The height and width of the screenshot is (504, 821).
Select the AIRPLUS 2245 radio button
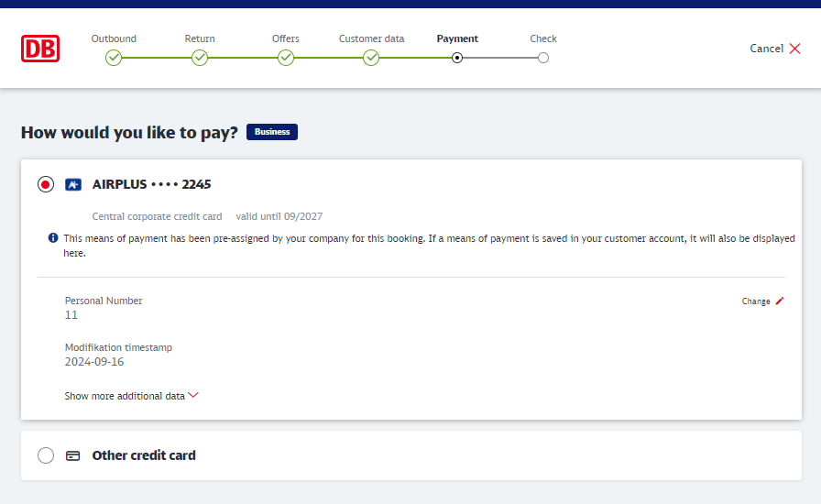[x=46, y=184]
